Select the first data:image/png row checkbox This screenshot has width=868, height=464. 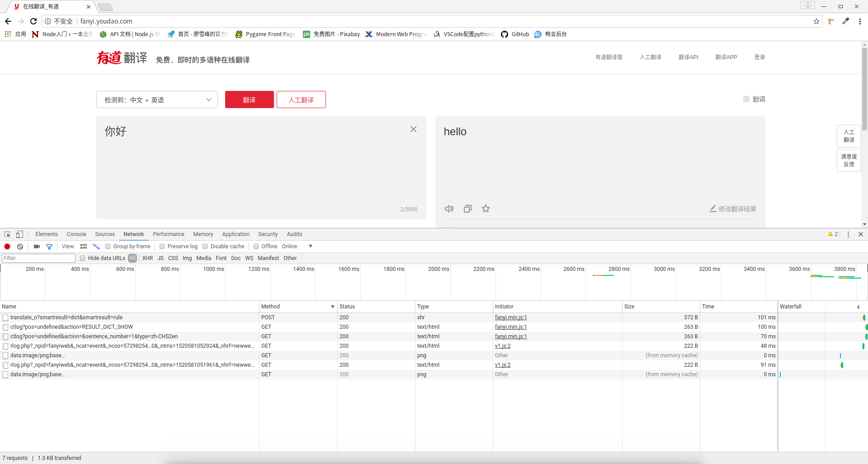pos(5,355)
